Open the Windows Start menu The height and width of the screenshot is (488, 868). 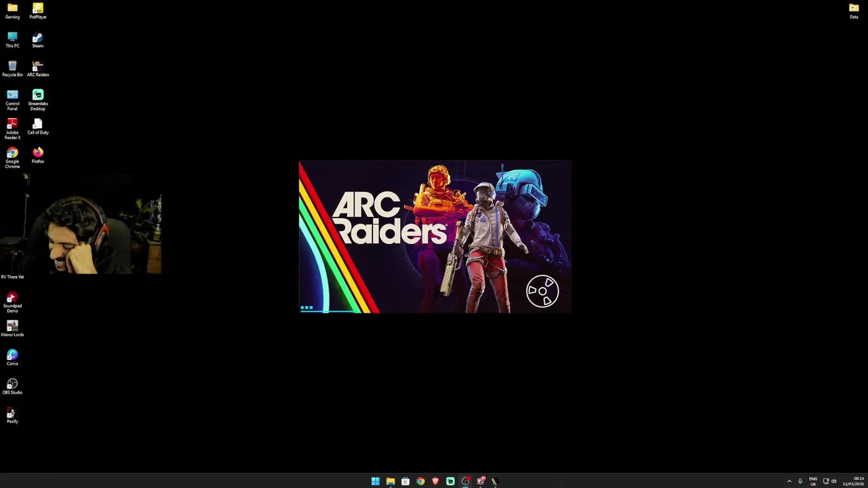tap(376, 481)
